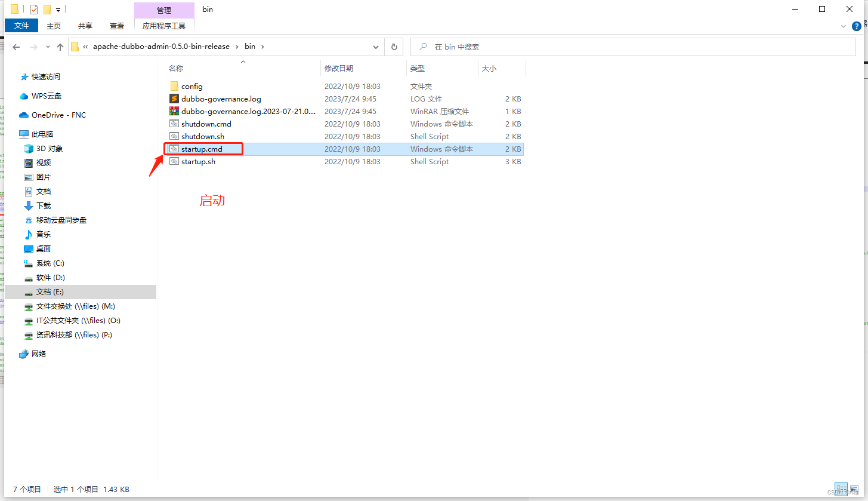Viewport: 868px width, 501px height.
Task: Open the 文件 menu tab
Action: point(21,26)
